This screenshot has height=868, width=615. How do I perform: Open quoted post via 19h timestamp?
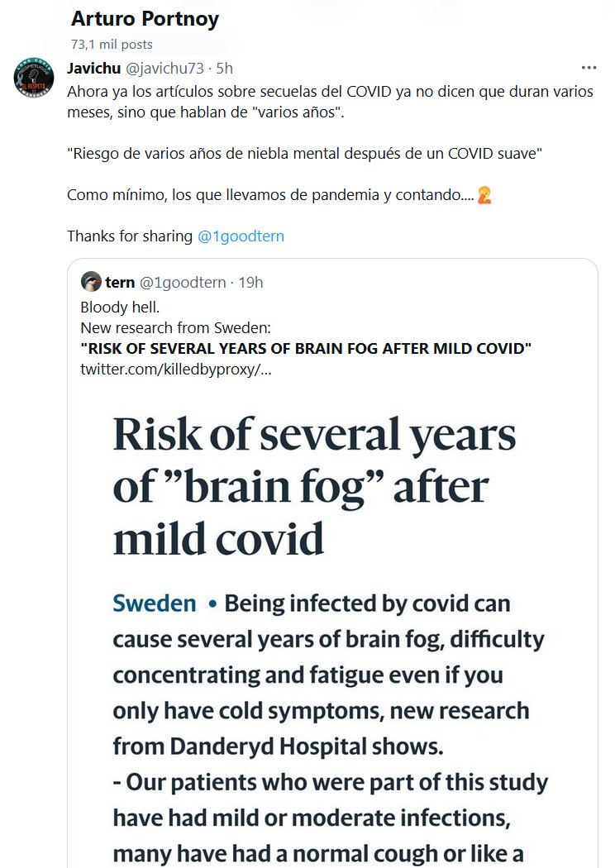[250, 283]
